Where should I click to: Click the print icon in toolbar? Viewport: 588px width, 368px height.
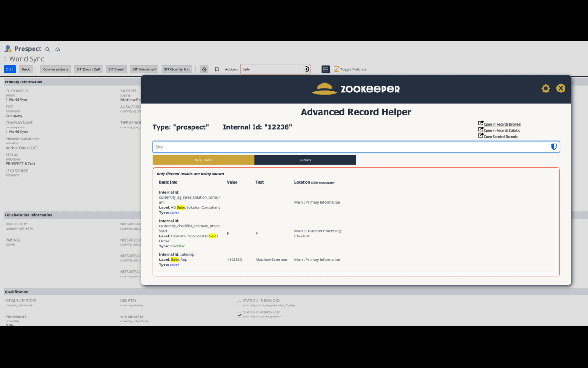click(x=204, y=69)
